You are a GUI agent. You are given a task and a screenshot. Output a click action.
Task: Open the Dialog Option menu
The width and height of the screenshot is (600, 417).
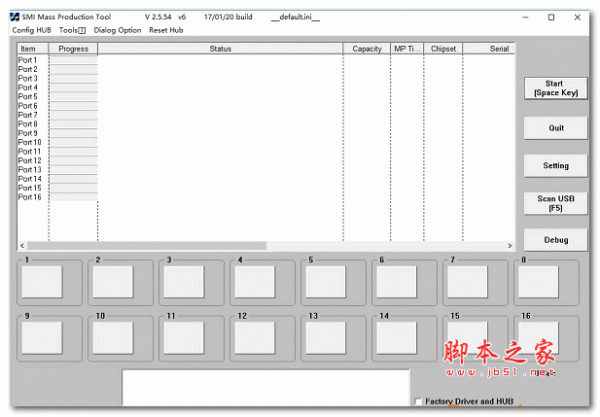pyautogui.click(x=117, y=30)
